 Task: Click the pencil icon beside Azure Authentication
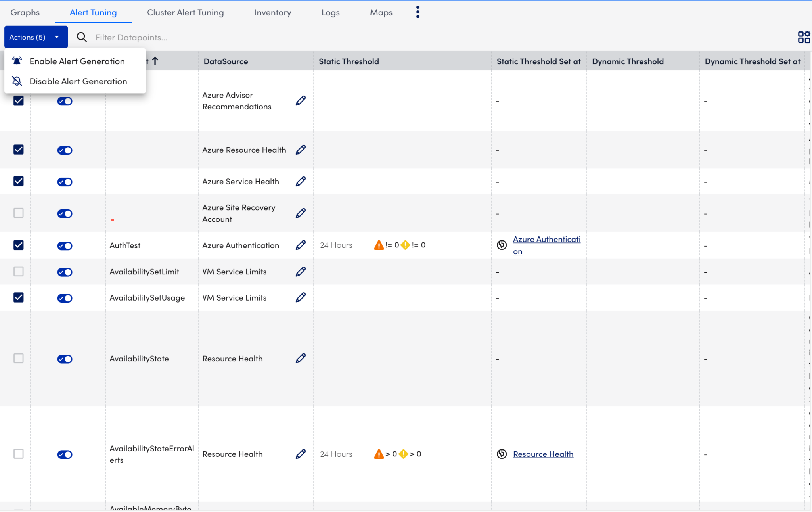(301, 245)
